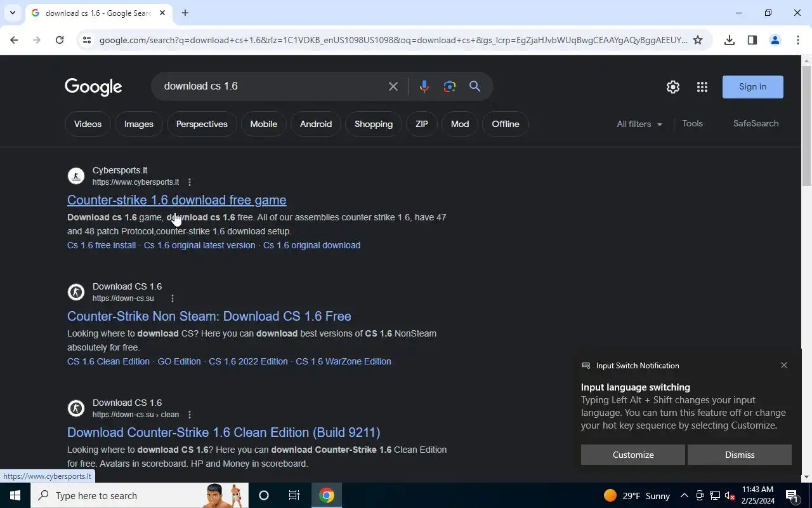Start voice search with microphone
This screenshot has height=508, width=812.
coord(424,86)
